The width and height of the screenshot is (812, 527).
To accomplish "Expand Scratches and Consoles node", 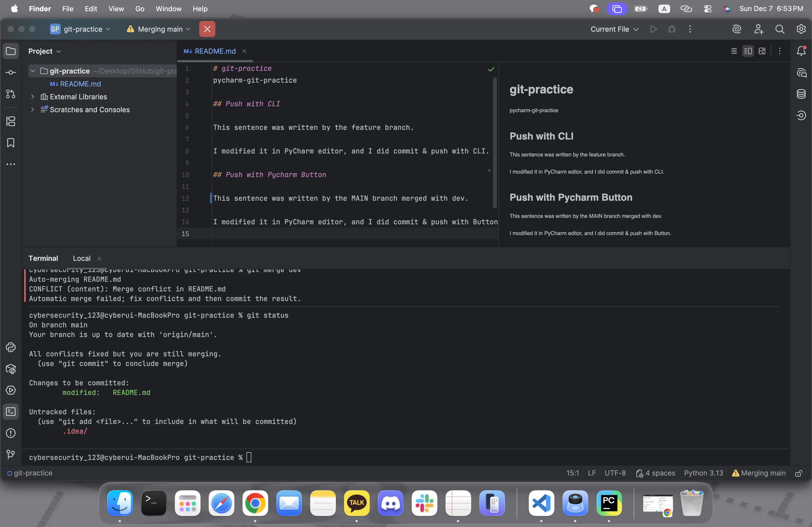I will 32,110.
